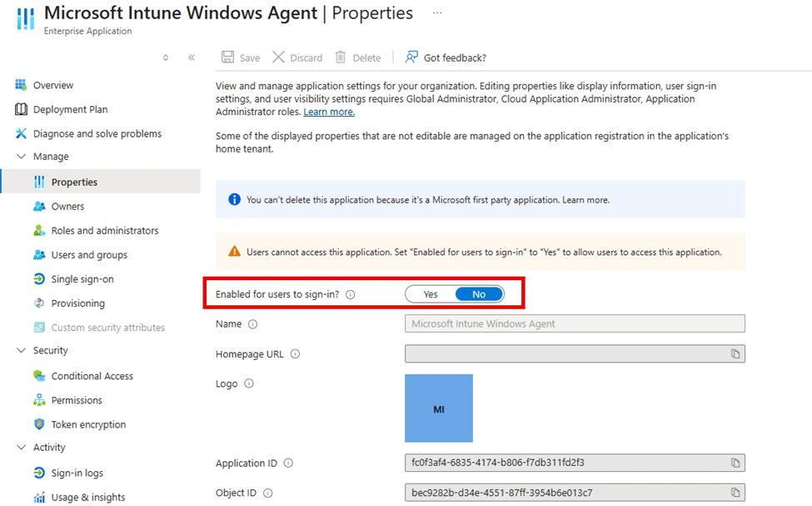The width and height of the screenshot is (812, 506).
Task: Click the Save disk icon in toolbar
Action: click(227, 58)
